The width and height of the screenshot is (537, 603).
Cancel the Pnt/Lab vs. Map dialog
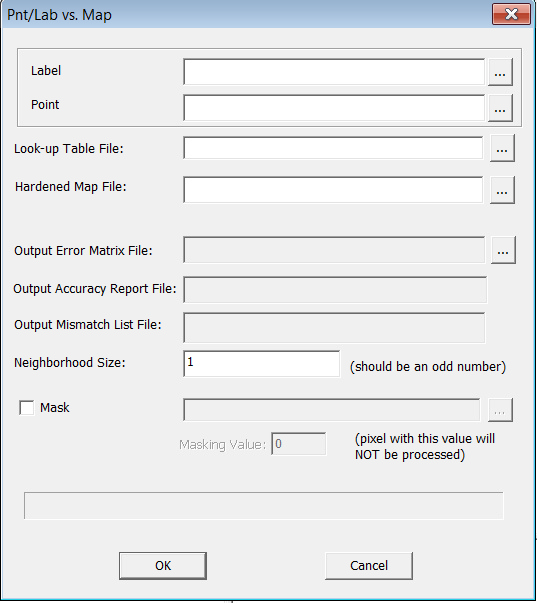(x=369, y=566)
